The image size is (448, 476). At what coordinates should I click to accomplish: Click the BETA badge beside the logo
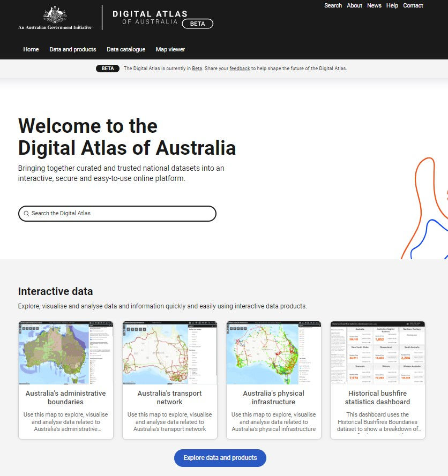197,24
